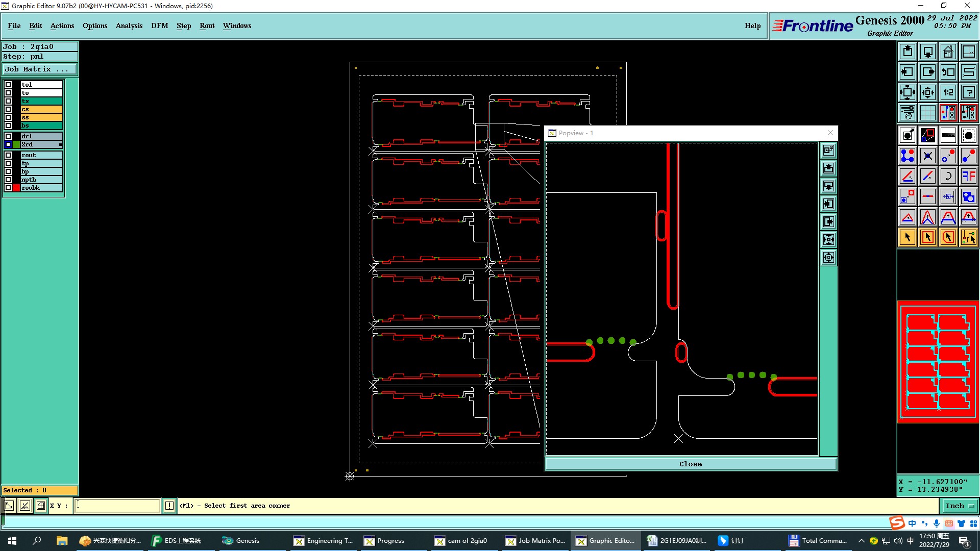Toggle the rout layer checkbox
Screen dimensions: 980x551
[x=8, y=155]
